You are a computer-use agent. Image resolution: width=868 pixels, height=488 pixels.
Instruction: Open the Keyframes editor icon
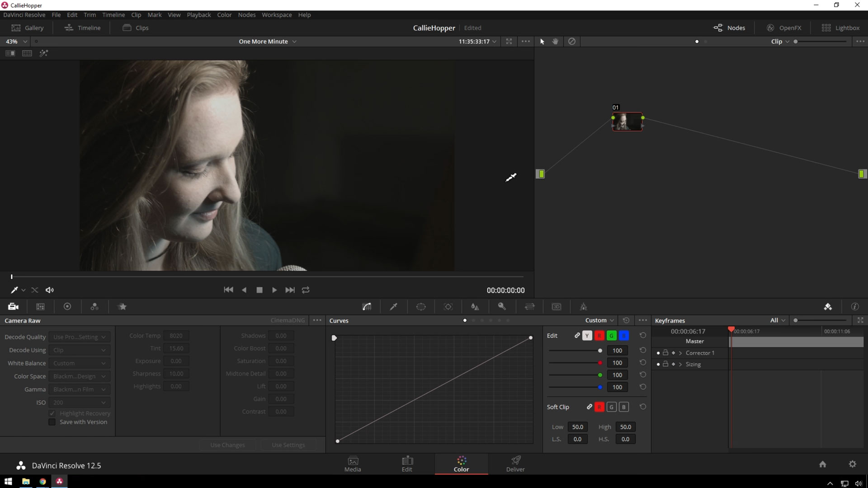[828, 307]
